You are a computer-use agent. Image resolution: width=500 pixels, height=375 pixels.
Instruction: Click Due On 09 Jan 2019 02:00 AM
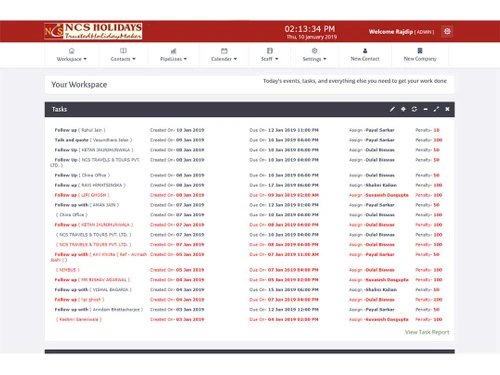(x=284, y=195)
